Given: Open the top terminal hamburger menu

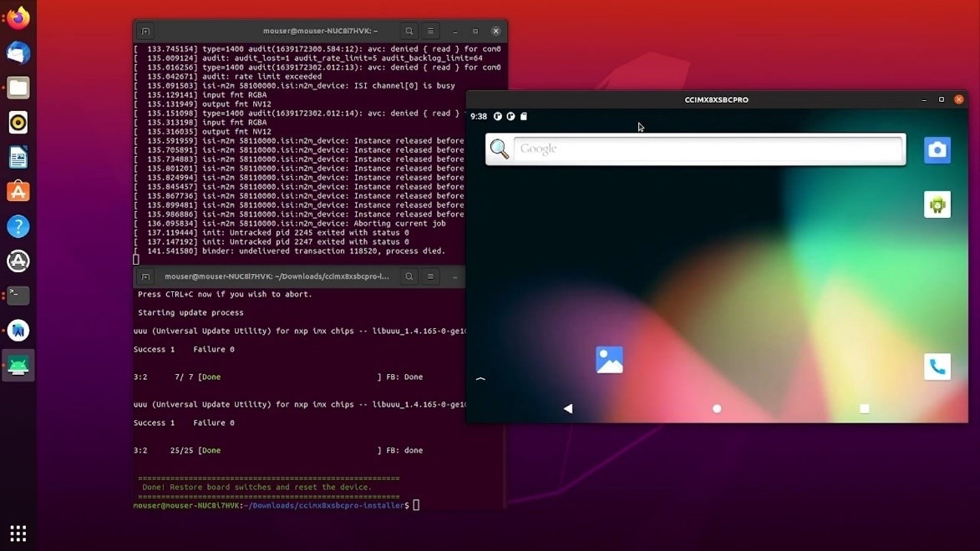Looking at the screenshot, I should pos(430,31).
